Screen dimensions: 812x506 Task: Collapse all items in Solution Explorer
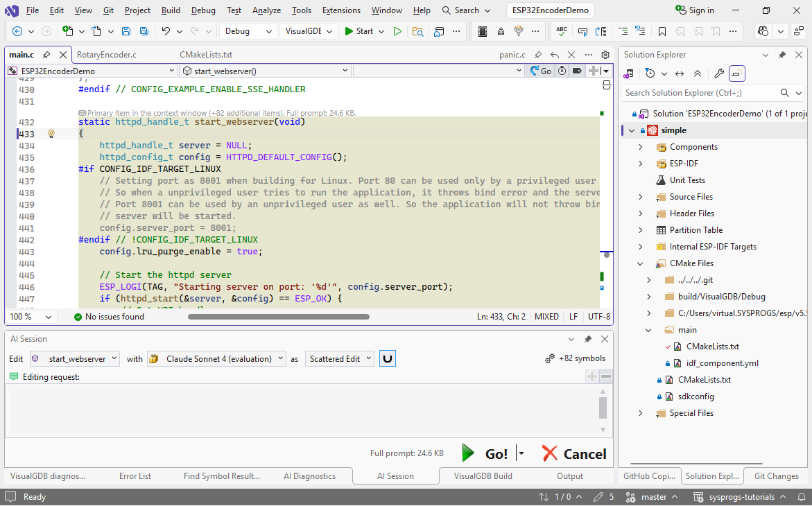(x=698, y=73)
